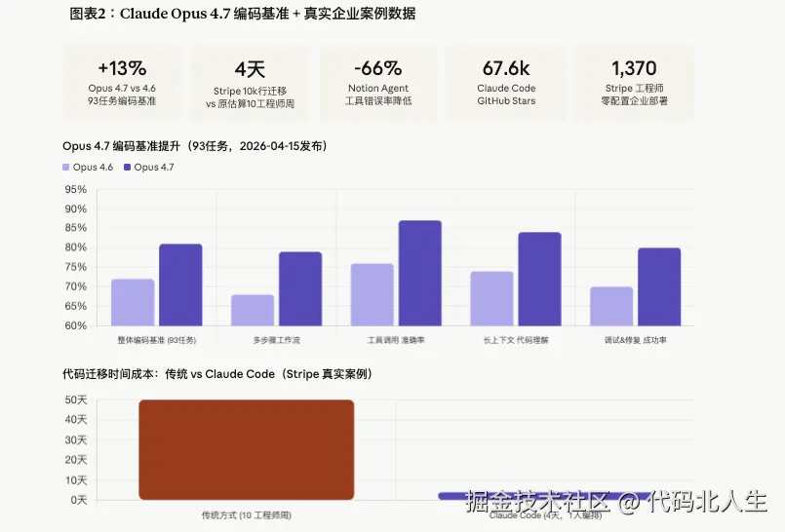Click the '调试&修复 成功率' axis label
Image resolution: width=785 pixels, height=532 pixels.
pos(635,340)
